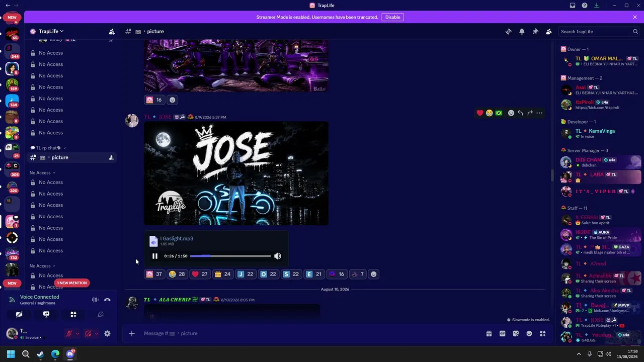Open the sticker picker
Screen dimensions: 644x362
point(516,333)
